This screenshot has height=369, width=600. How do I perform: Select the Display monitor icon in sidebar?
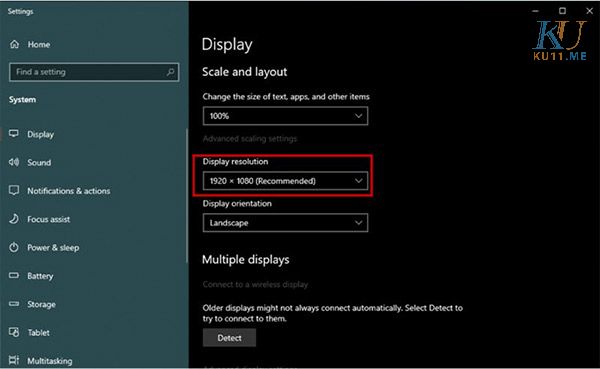[14, 134]
